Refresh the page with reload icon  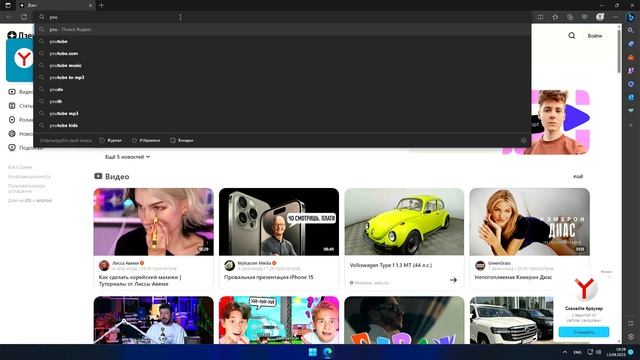coord(24,17)
